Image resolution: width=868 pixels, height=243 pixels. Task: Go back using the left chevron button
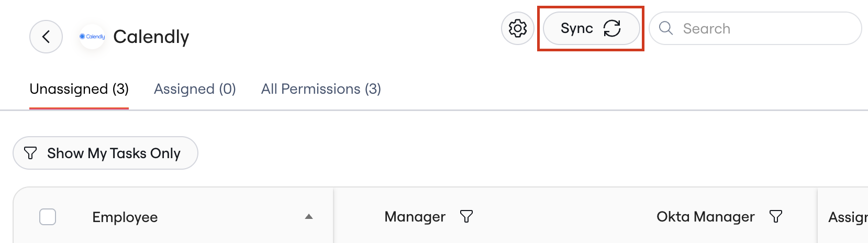pyautogui.click(x=46, y=37)
